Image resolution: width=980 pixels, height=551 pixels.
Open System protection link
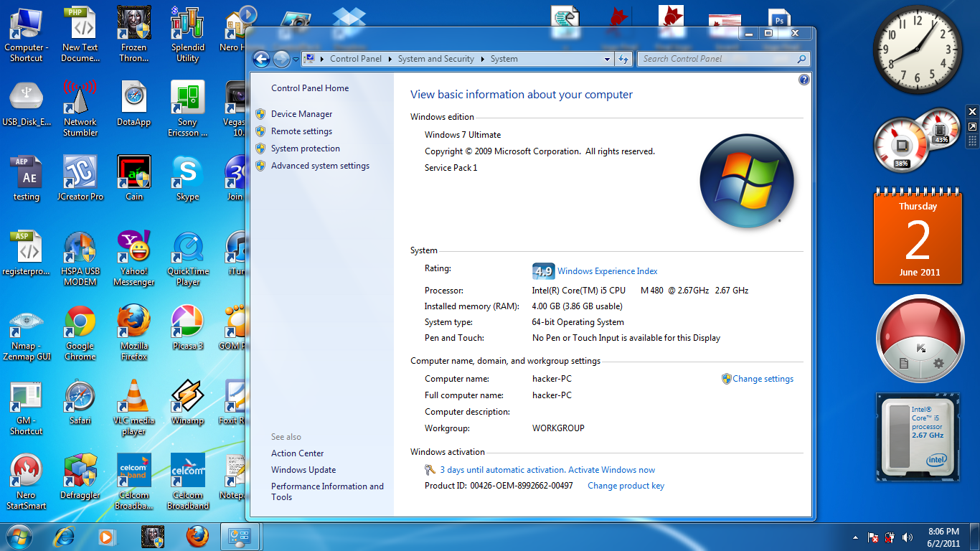pos(306,149)
